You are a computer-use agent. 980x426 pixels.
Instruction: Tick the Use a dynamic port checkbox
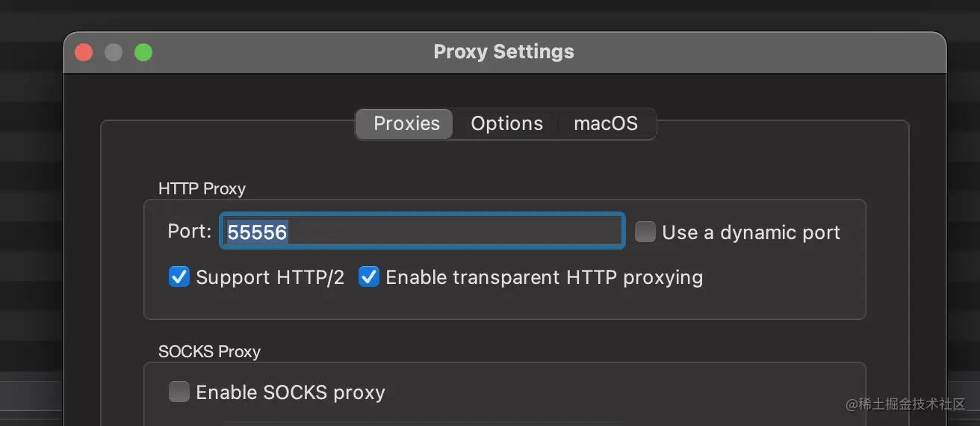[x=645, y=232]
